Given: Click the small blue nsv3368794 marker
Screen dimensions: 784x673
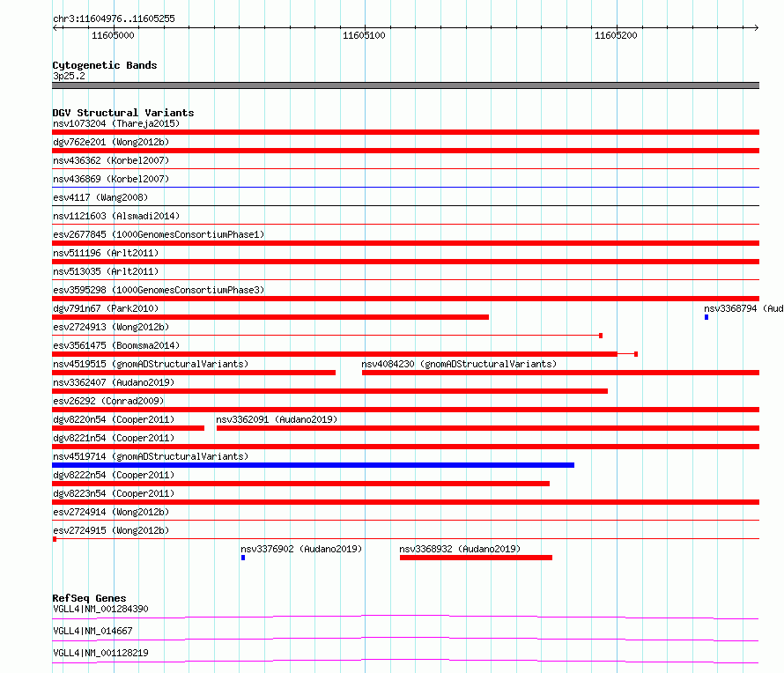Looking at the screenshot, I should coord(706,317).
